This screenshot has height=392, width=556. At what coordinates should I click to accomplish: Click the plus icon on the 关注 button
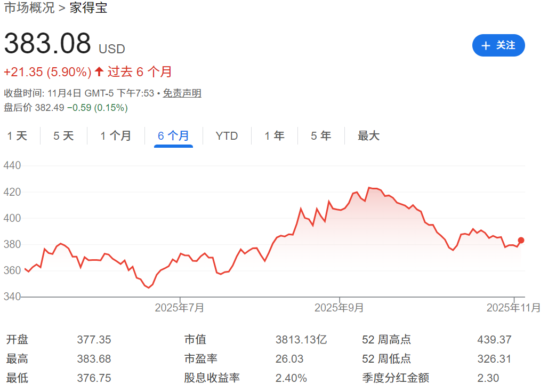(x=485, y=46)
